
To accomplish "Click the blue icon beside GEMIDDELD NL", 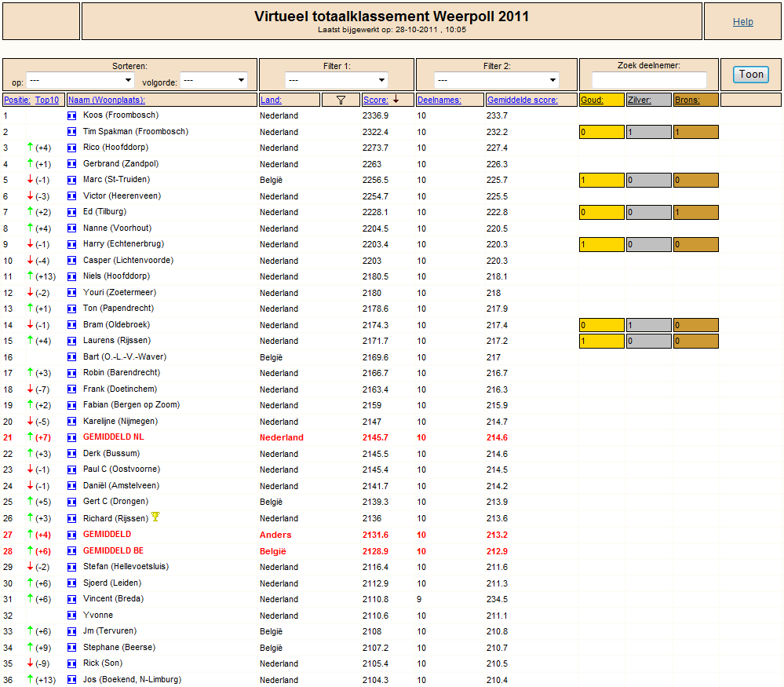I will pos(72,438).
